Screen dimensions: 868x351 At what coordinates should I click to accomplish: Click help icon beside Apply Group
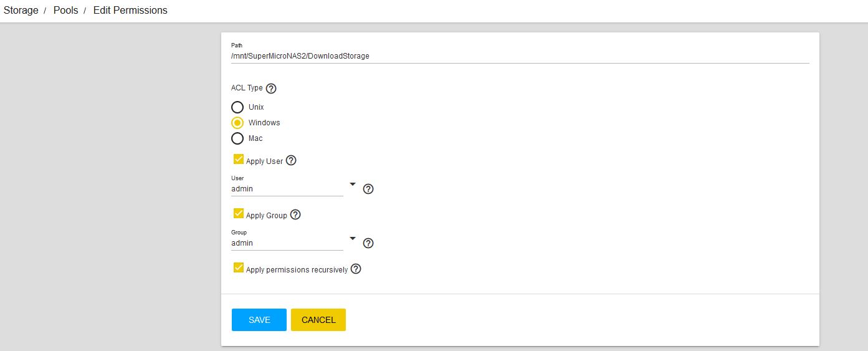[x=295, y=214]
